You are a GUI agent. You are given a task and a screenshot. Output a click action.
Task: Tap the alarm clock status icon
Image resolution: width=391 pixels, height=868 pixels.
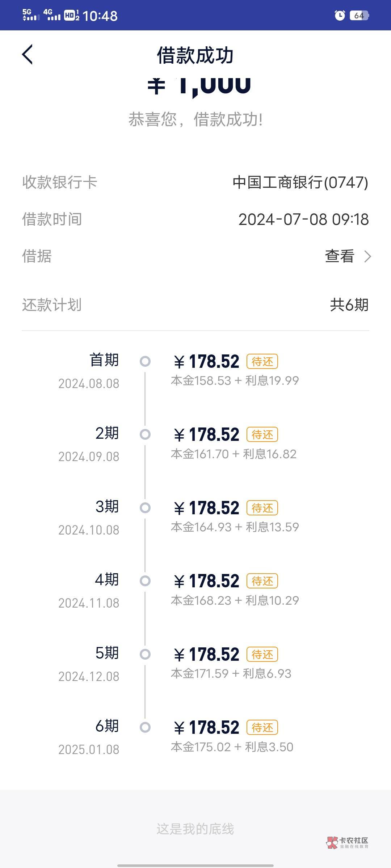340,15
